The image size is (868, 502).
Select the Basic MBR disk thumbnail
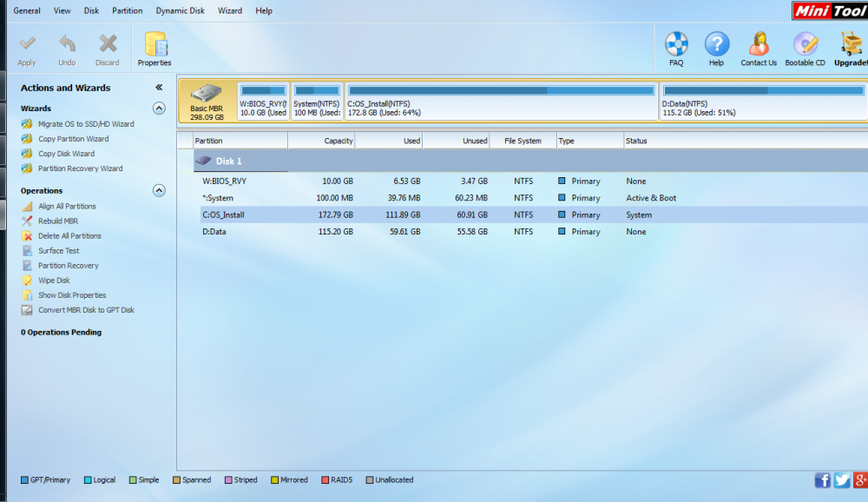pyautogui.click(x=207, y=101)
